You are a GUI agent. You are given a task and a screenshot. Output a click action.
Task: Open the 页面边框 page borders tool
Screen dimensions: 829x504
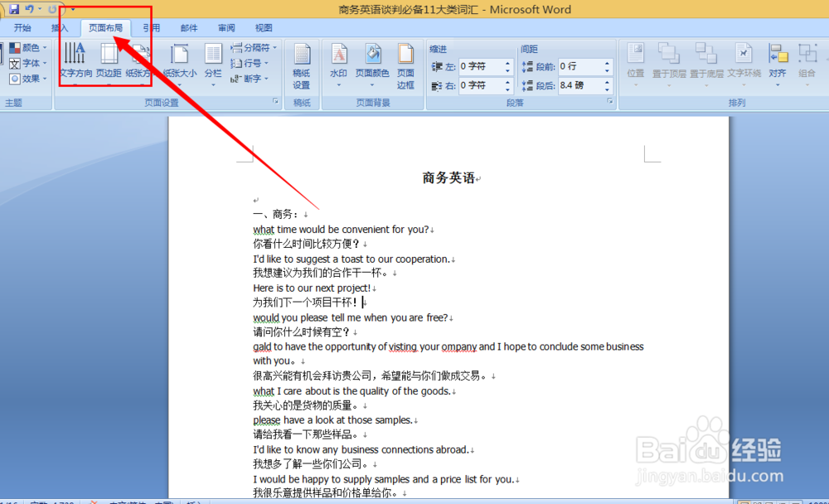[x=405, y=65]
